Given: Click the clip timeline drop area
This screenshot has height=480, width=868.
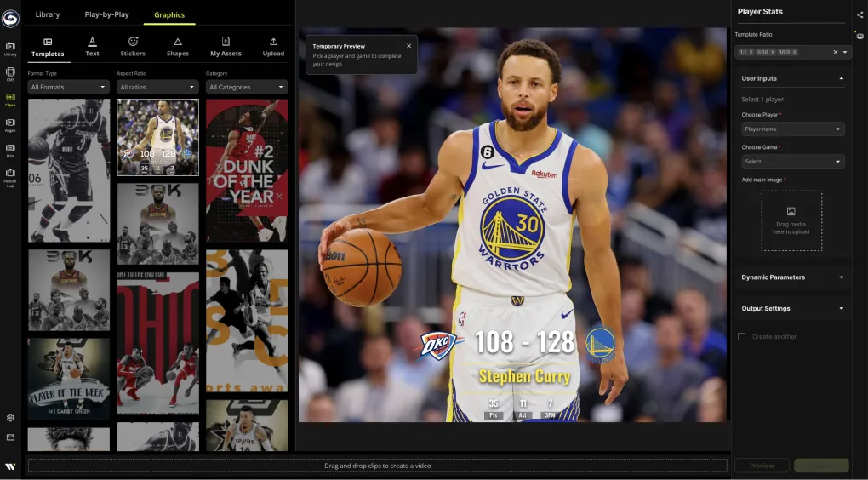Looking at the screenshot, I should point(378,466).
